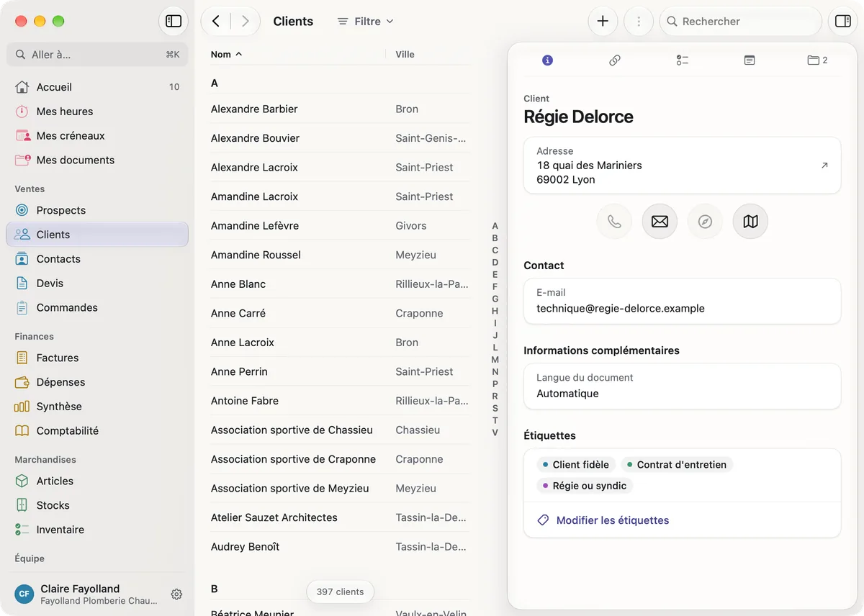864x616 pixels.
Task: Open the documents folder tab showing 2
Action: (x=817, y=60)
